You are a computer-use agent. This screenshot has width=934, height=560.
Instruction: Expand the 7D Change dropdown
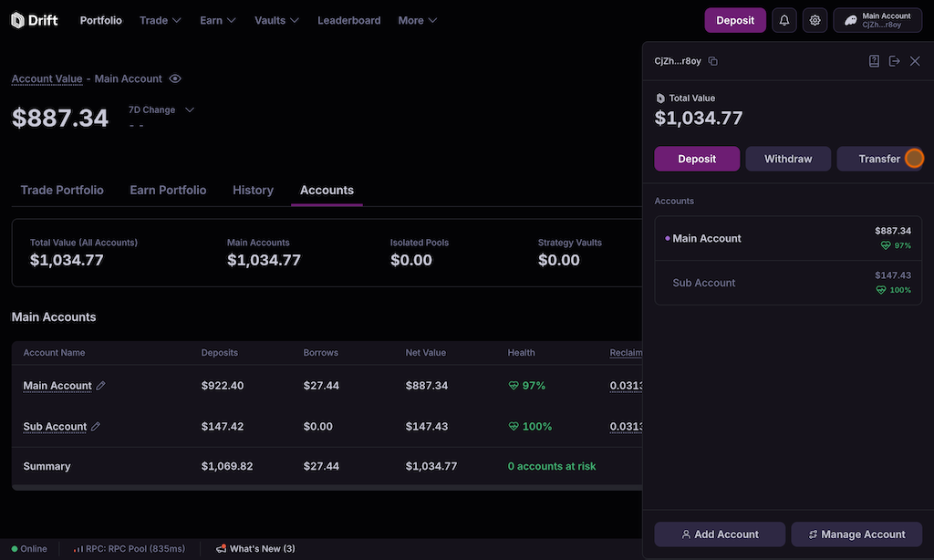(x=189, y=110)
